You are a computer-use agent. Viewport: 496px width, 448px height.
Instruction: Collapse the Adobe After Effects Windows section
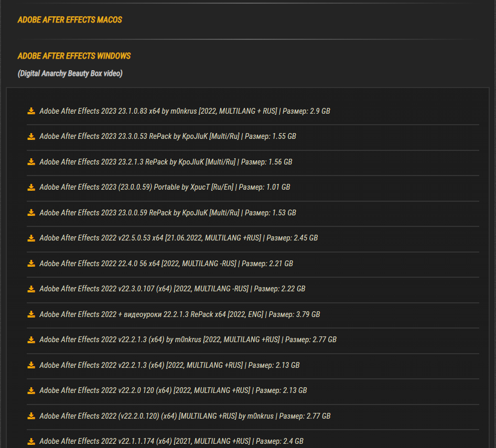click(74, 56)
